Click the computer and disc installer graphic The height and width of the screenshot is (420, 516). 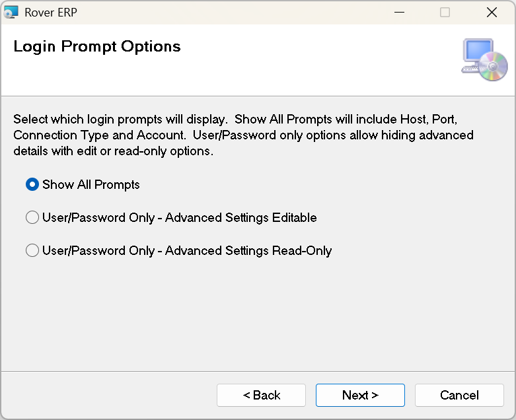[x=484, y=60]
